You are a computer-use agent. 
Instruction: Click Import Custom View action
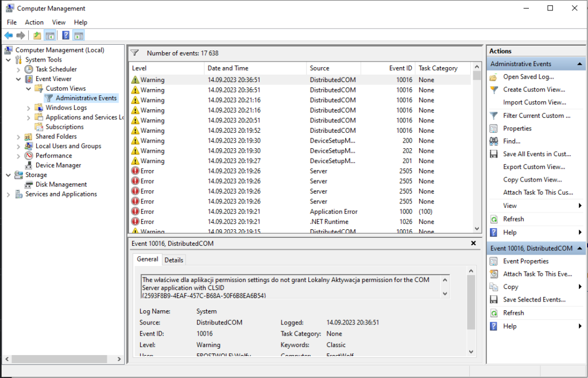[535, 102]
